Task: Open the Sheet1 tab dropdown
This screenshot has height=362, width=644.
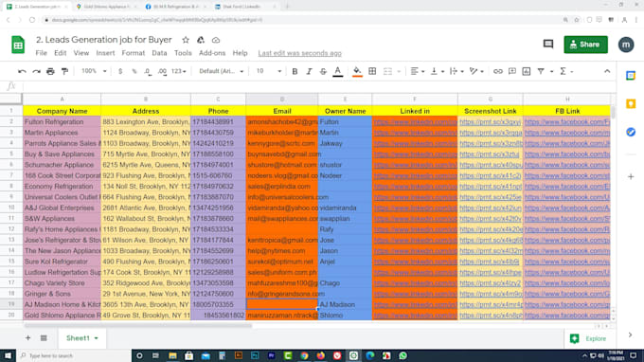Action: click(96, 338)
